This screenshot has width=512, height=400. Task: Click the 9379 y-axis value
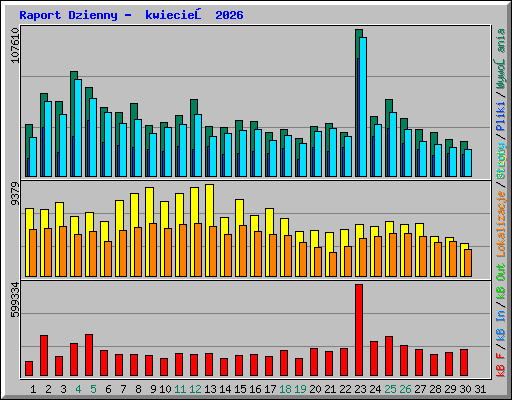click(x=15, y=193)
